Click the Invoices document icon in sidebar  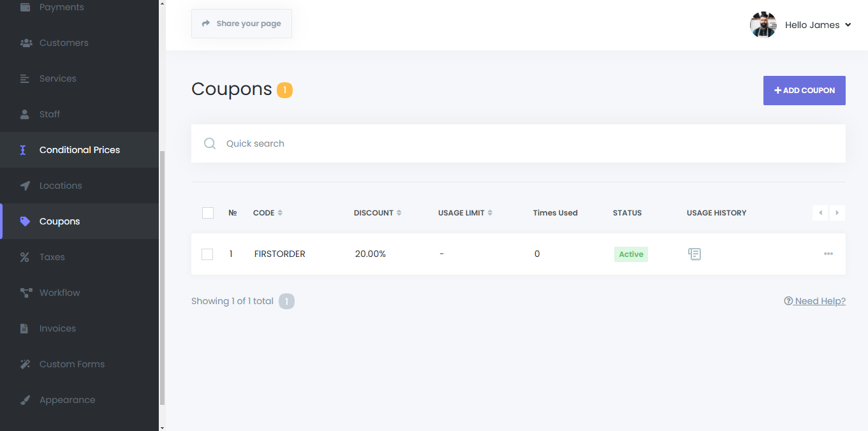[25, 328]
